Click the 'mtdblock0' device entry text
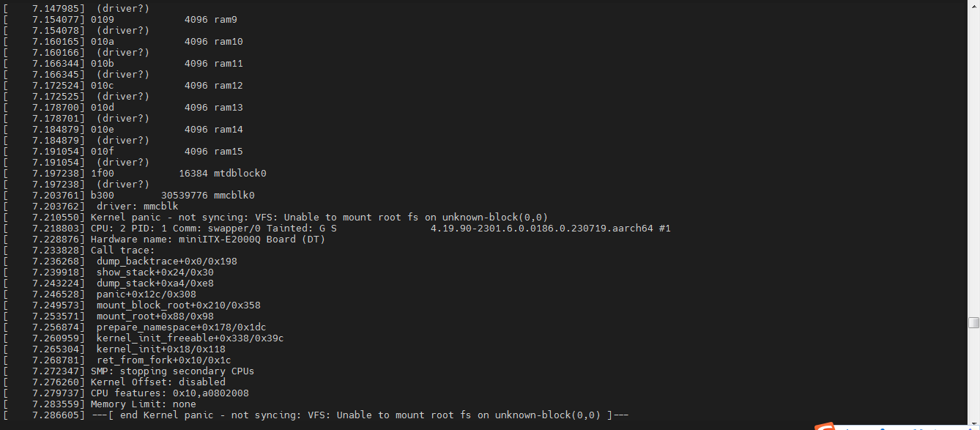980x430 pixels. [240, 174]
